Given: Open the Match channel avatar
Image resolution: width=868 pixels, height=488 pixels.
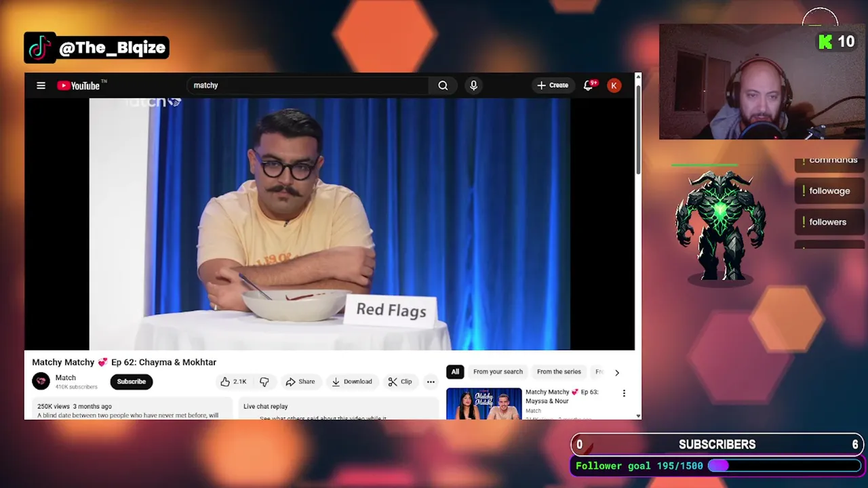Looking at the screenshot, I should [41, 382].
